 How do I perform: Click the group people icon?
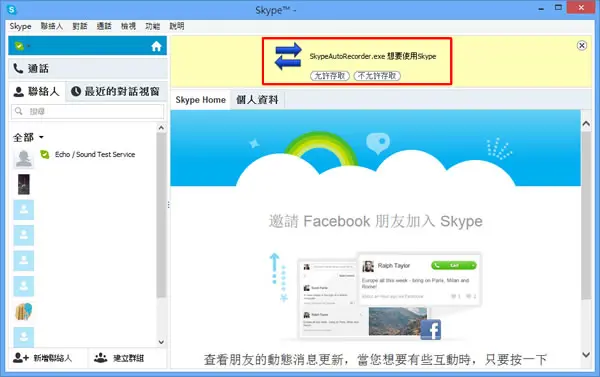point(101,358)
